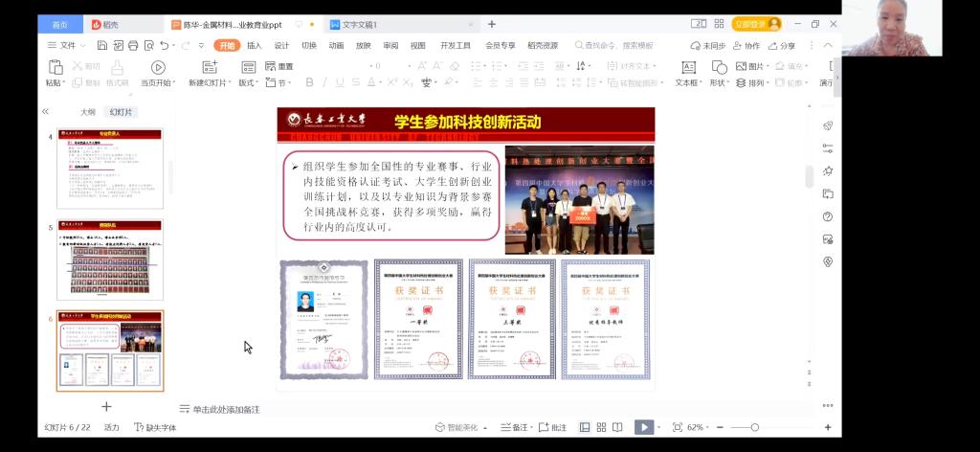Click the 当页开始 play-from-current-slide icon
Image resolution: width=980 pixels, height=452 pixels.
(158, 67)
